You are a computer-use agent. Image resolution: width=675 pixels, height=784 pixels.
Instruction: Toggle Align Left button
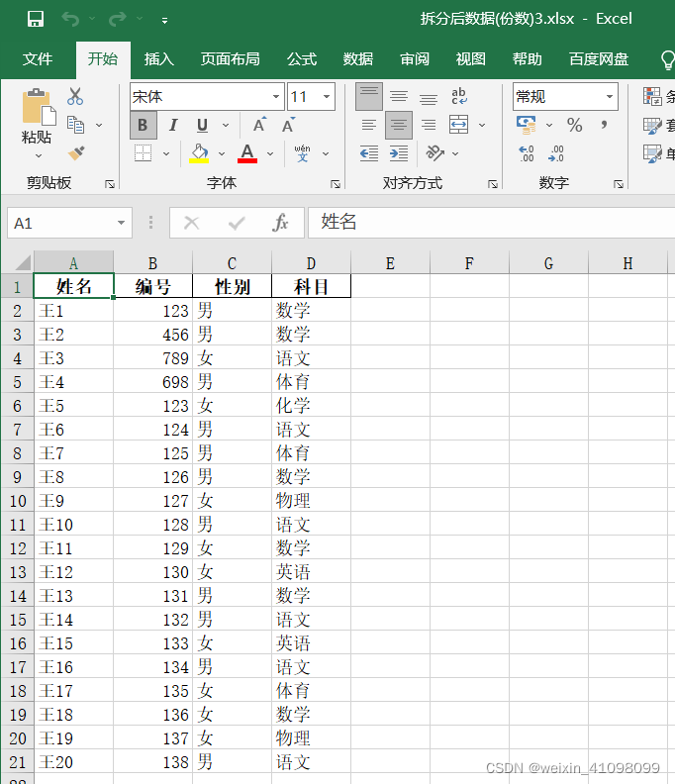point(369,125)
